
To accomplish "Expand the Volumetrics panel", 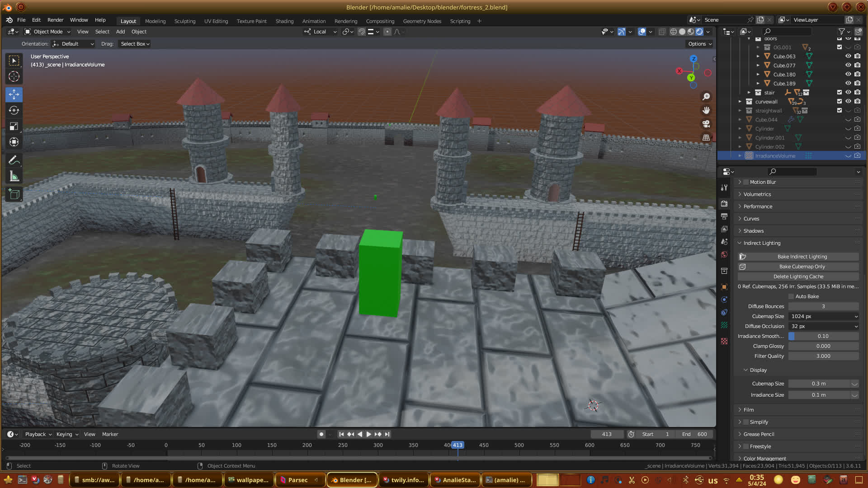I will pyautogui.click(x=757, y=194).
